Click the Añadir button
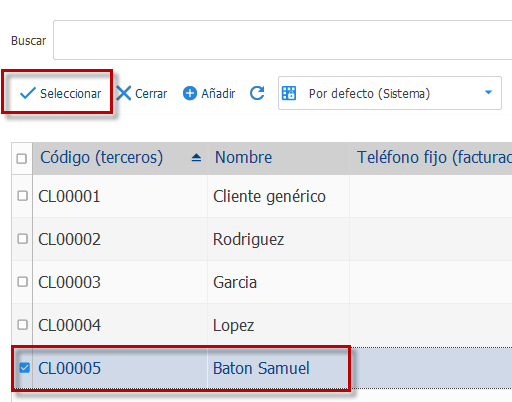Screen dimensions: 512x402 (x=209, y=93)
